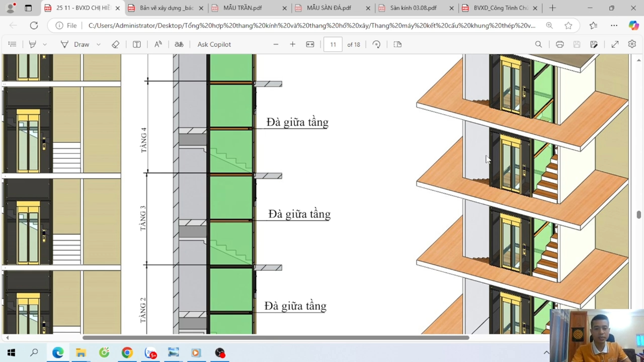
Task: Print the PDF document
Action: coord(559,44)
